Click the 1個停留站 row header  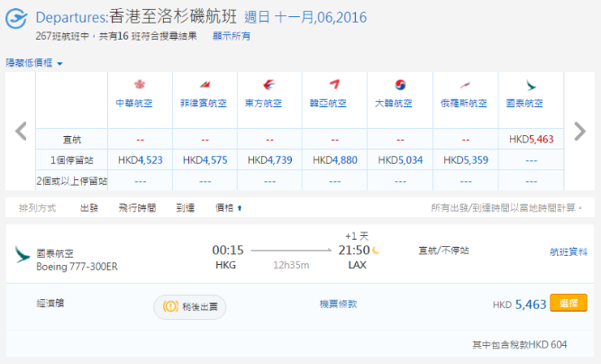72,160
